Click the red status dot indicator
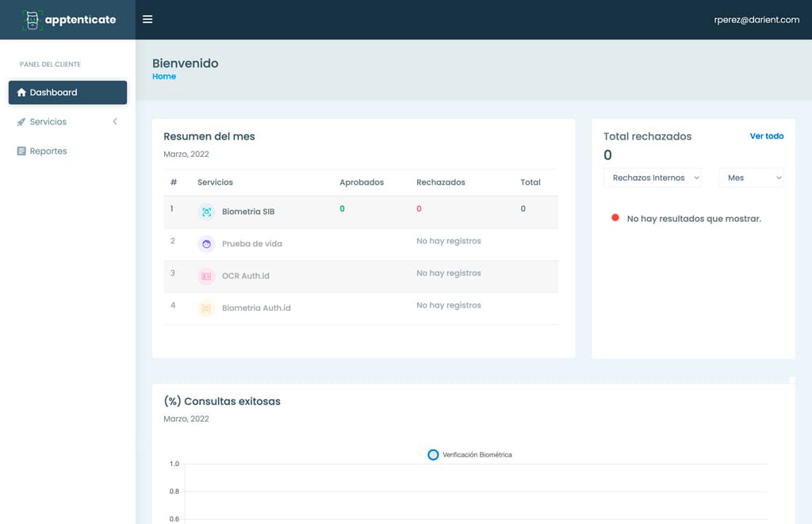The width and height of the screenshot is (812, 524). coord(615,218)
